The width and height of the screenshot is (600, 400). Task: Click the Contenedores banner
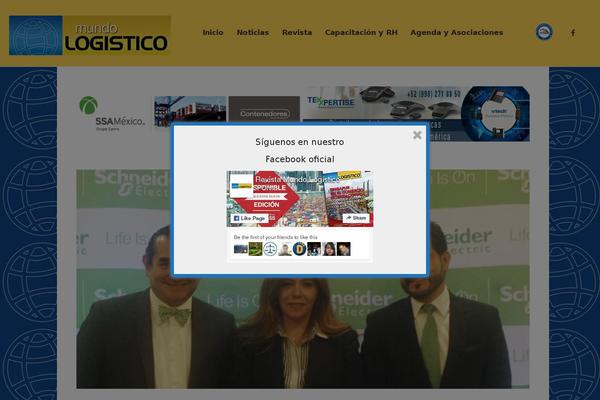(x=264, y=110)
